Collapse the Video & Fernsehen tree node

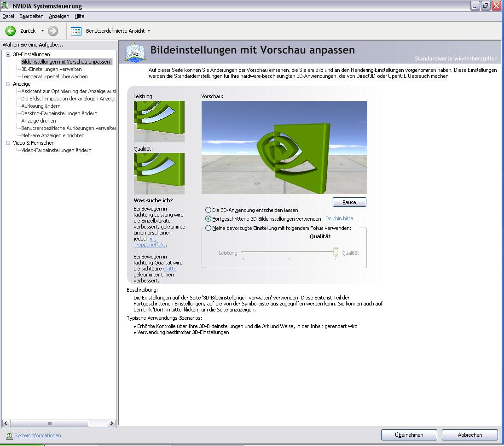(8, 143)
